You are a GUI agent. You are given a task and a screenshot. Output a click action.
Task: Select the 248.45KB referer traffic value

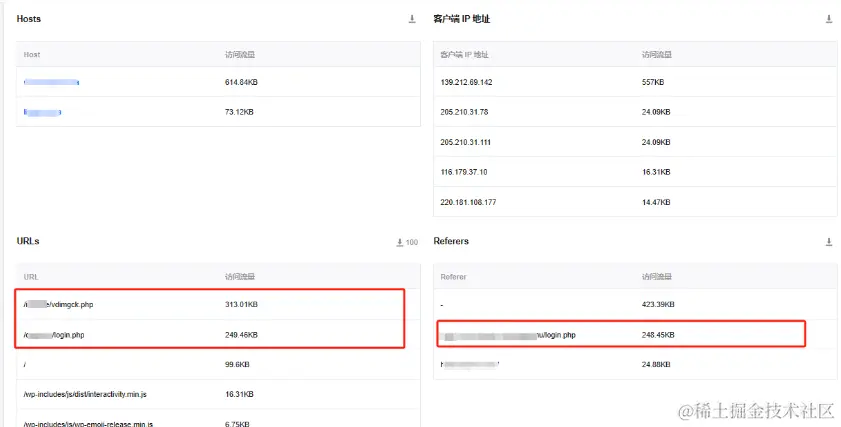click(x=658, y=335)
